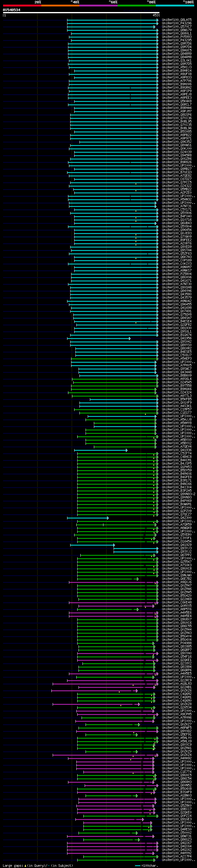Click the green ~80% identity legend segment
197x868 pixels.
pos(137,6)
